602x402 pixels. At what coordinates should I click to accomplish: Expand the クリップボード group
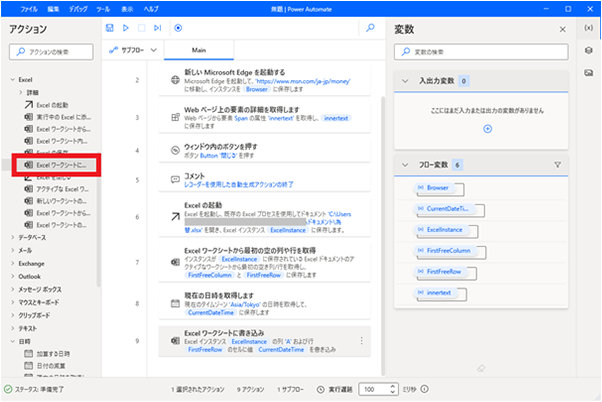pos(13,315)
